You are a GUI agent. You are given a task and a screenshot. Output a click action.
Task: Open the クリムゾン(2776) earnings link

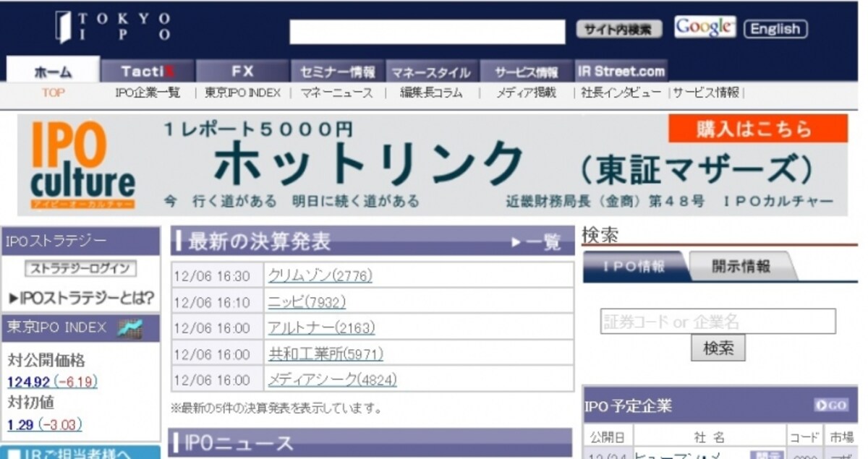coord(320,275)
